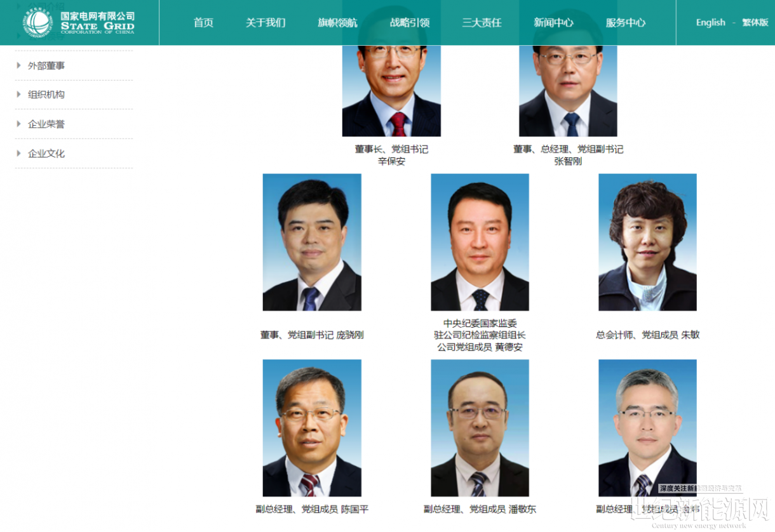The width and height of the screenshot is (775, 532).
Task: Select 战略引领 in top navigation
Action: pos(410,23)
